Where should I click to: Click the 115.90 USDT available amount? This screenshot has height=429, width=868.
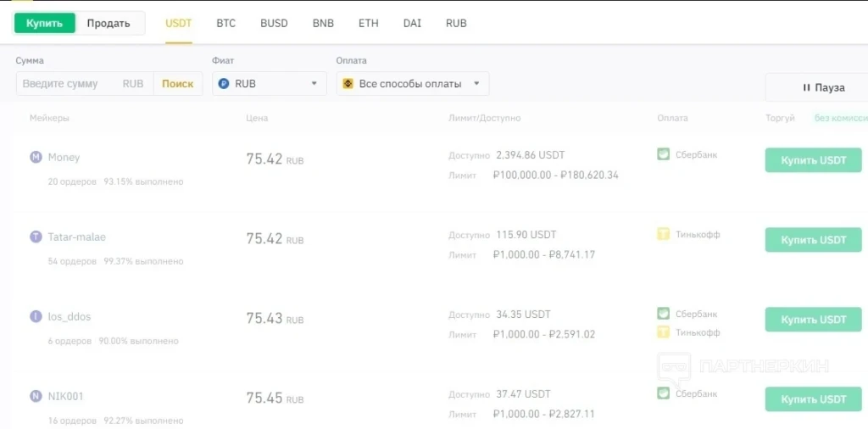pos(526,235)
